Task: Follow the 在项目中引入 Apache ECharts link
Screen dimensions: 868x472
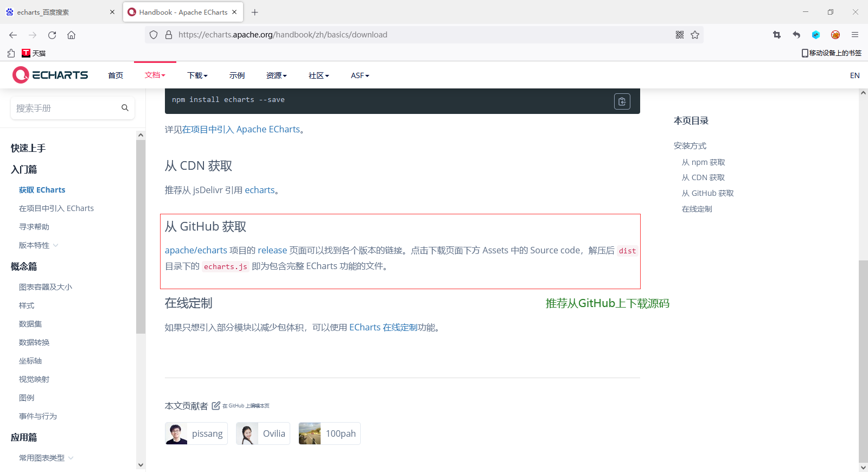Action: click(241, 129)
